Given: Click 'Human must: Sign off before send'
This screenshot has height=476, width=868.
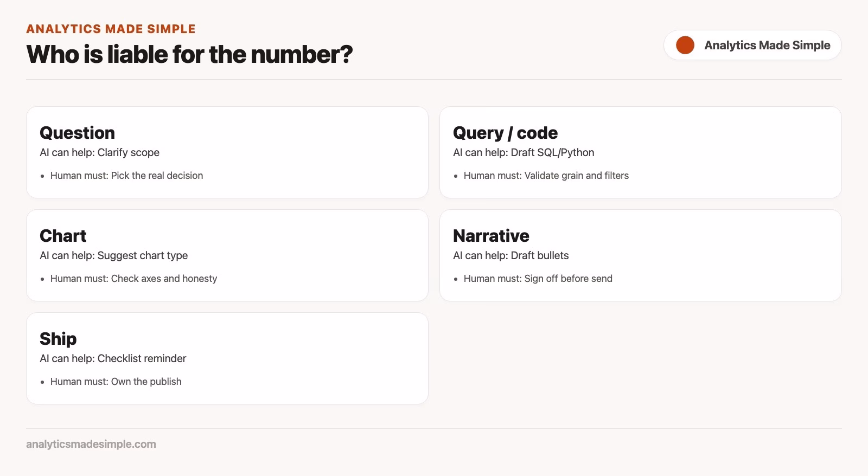Looking at the screenshot, I should pyautogui.click(x=538, y=279).
